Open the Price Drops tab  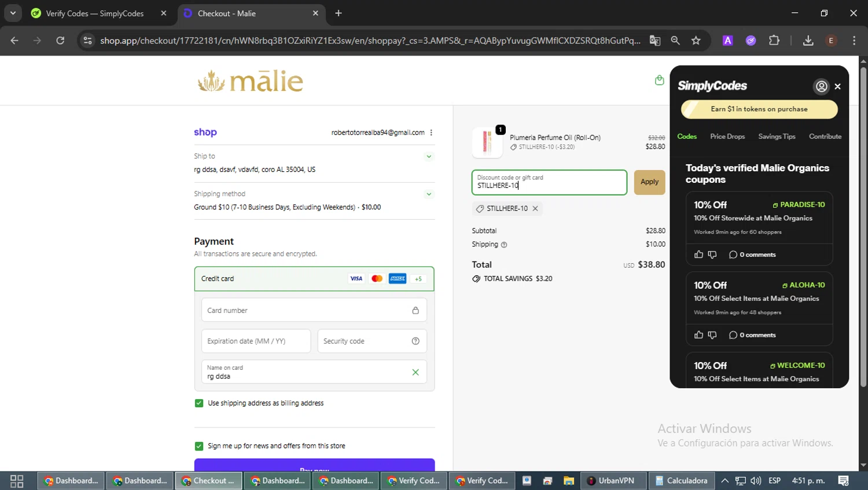click(x=727, y=137)
